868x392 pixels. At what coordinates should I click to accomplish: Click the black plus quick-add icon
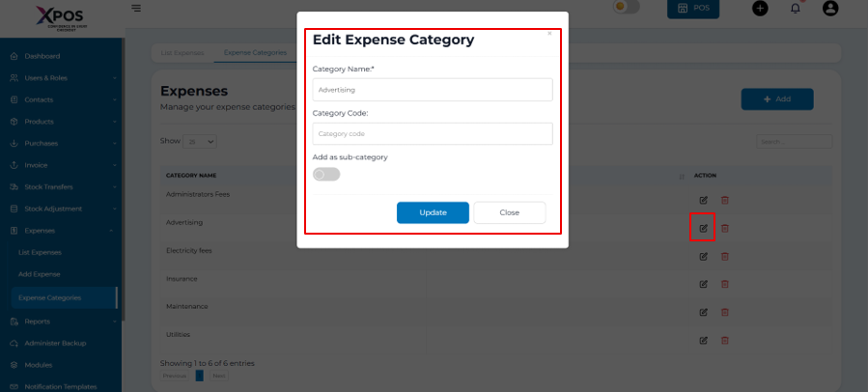point(760,8)
